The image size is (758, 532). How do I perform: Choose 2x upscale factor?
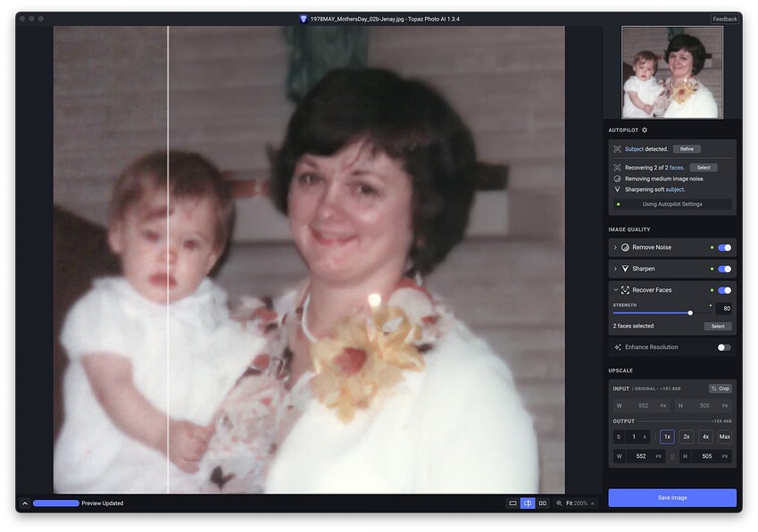[x=687, y=436]
